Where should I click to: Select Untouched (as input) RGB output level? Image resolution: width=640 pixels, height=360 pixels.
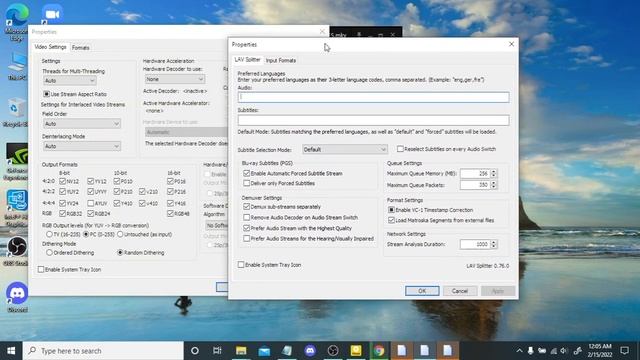120,235
